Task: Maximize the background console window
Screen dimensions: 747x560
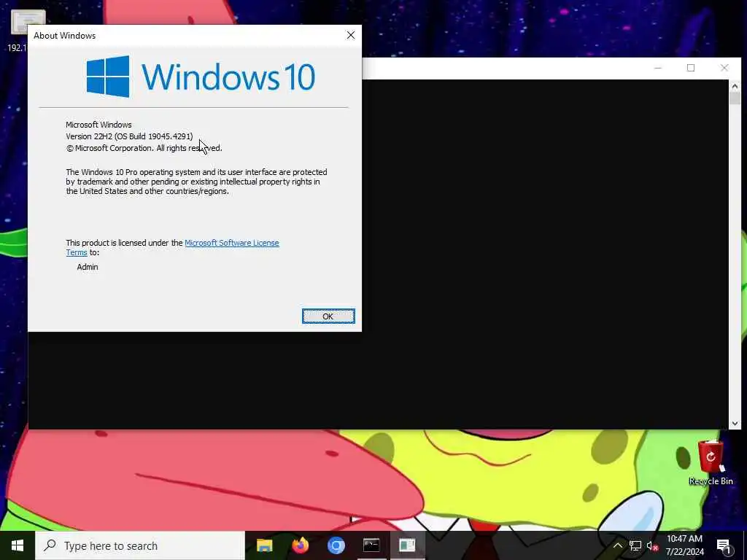Action: (x=691, y=68)
